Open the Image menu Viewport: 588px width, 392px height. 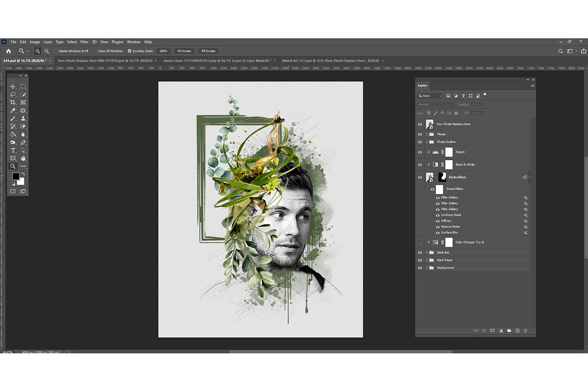[34, 42]
